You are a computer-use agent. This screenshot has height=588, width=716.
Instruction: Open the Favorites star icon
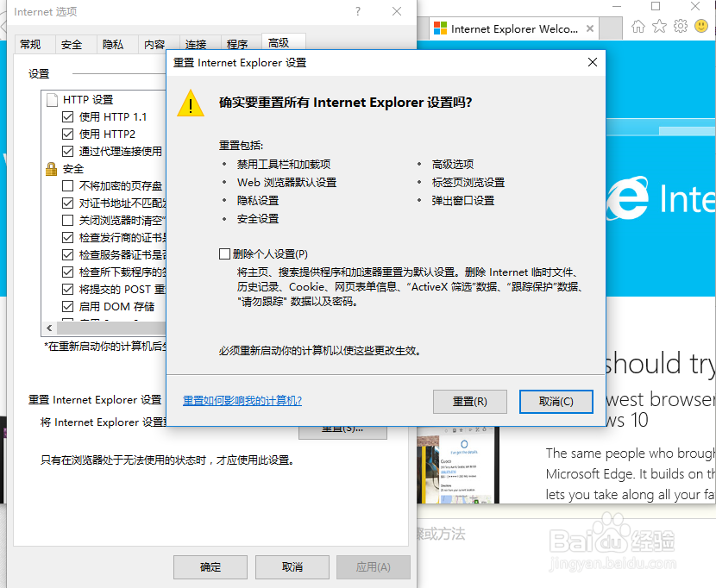click(659, 27)
